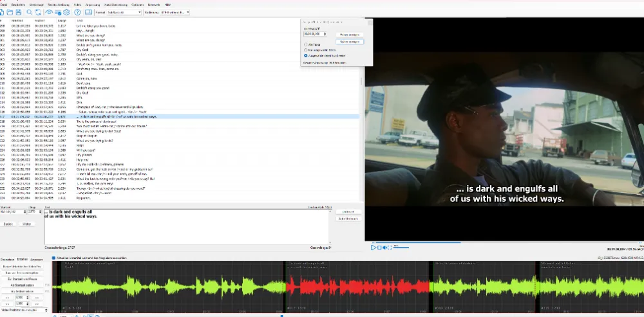Open the Datei menu

[4, 4]
